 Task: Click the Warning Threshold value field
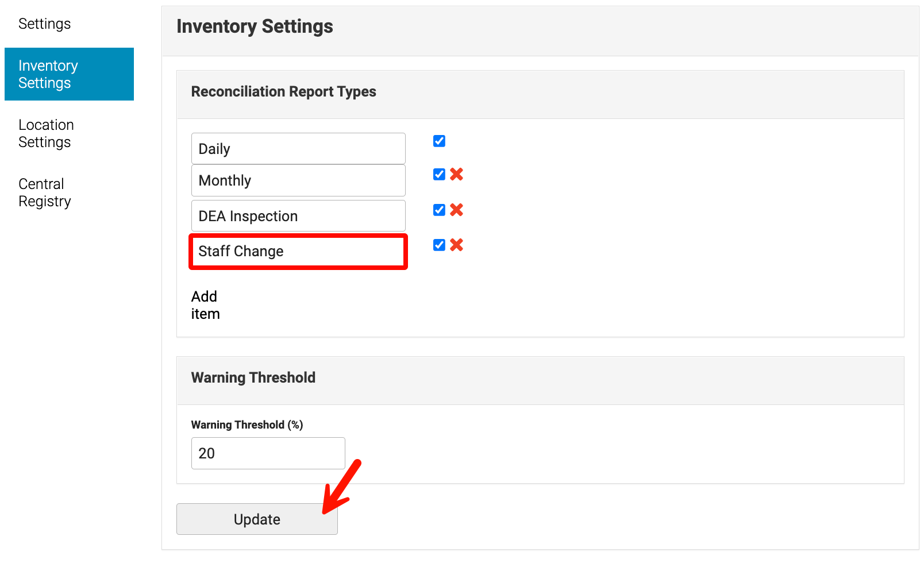pyautogui.click(x=268, y=453)
